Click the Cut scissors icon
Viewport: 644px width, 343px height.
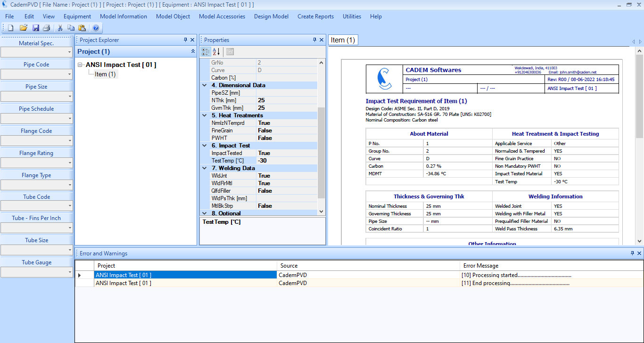[x=60, y=28]
